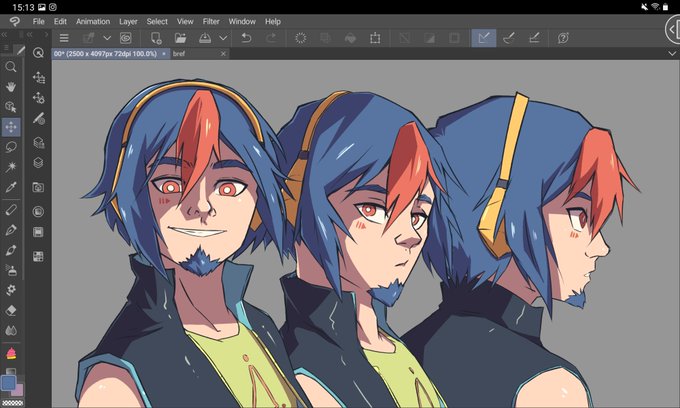The width and height of the screenshot is (680, 408).
Task: Expand the canvas tab list chevron
Action: pyautogui.click(x=672, y=53)
